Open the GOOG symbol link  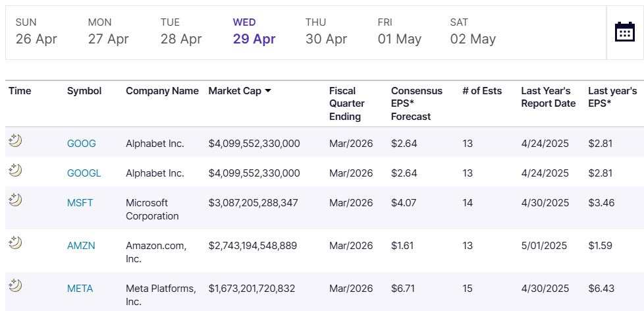click(82, 143)
